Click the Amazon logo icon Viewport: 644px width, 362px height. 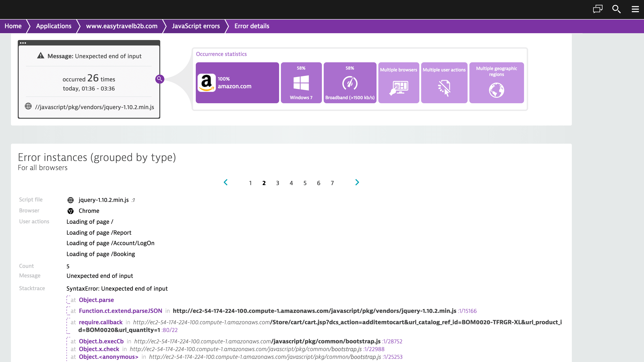[x=206, y=83]
